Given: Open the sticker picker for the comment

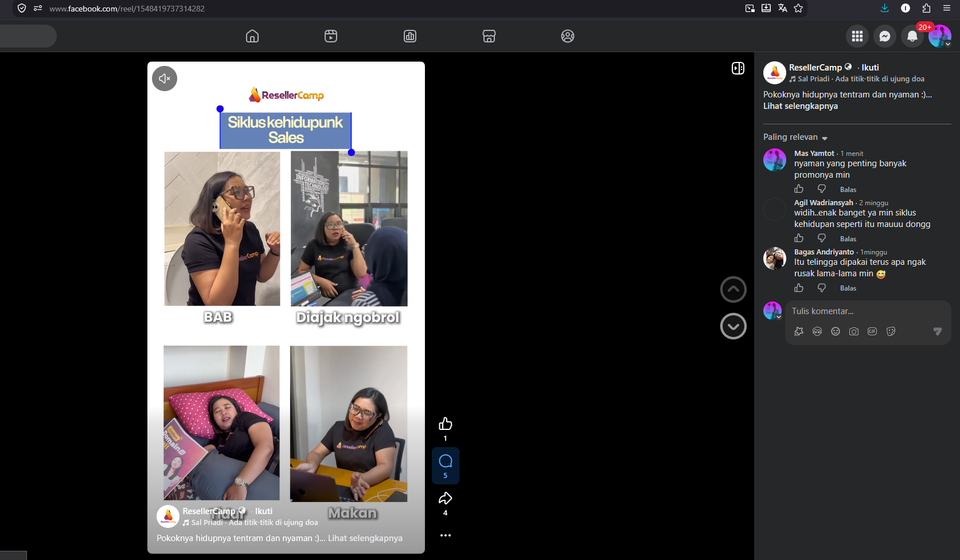Looking at the screenshot, I should point(891,331).
